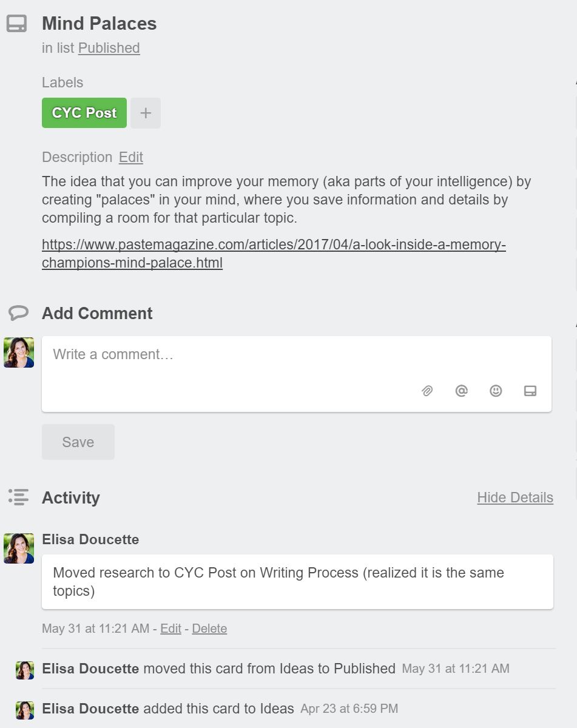
Task: Click Elisa Doucette's avatar next to comment box
Action: pos(18,352)
